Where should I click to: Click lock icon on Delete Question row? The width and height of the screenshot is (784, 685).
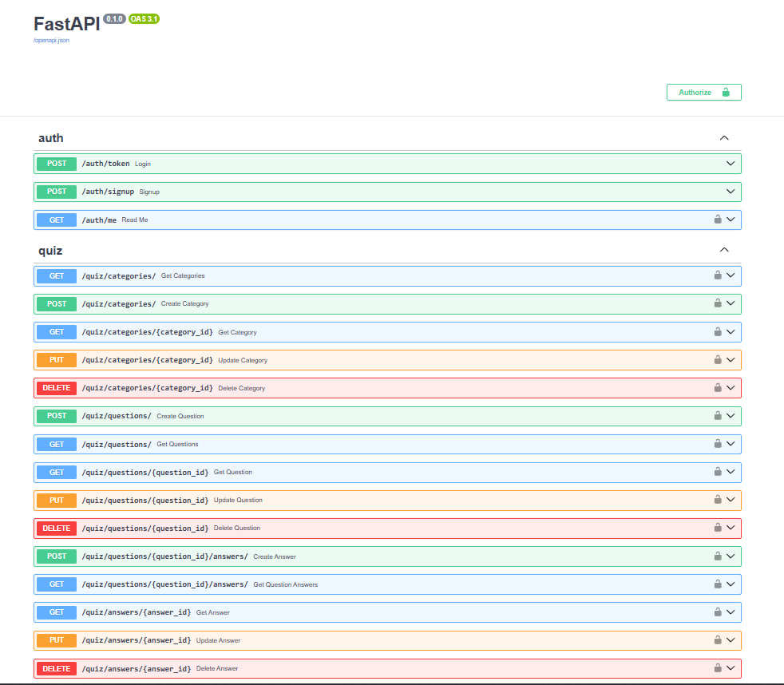[x=717, y=527]
